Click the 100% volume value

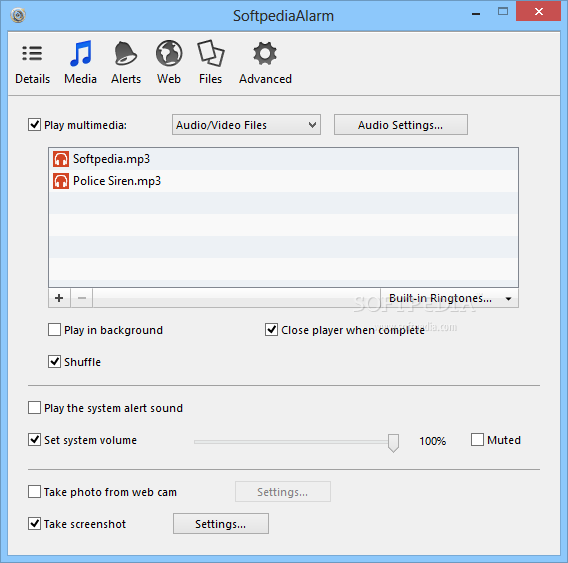click(433, 441)
